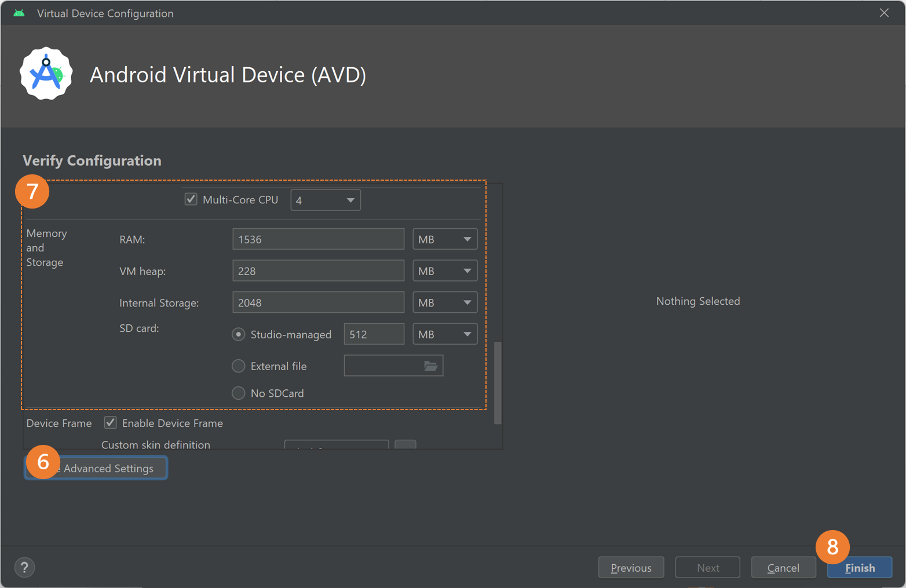Click the Finish button
The height and width of the screenshot is (588, 906).
click(x=860, y=568)
